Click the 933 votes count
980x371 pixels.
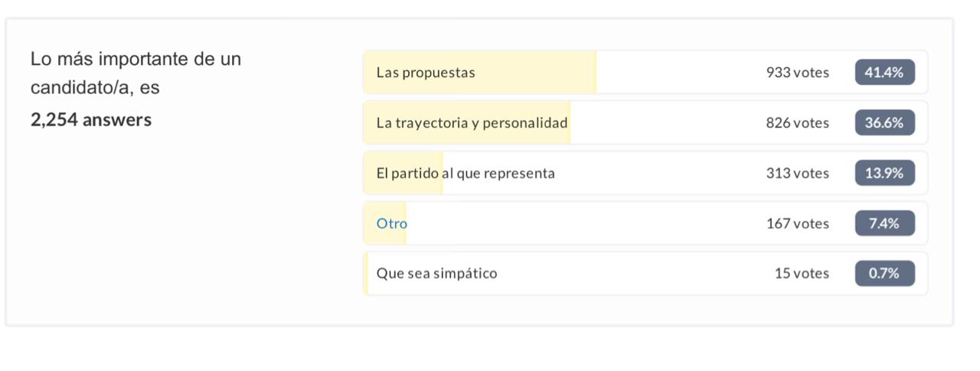[797, 73]
